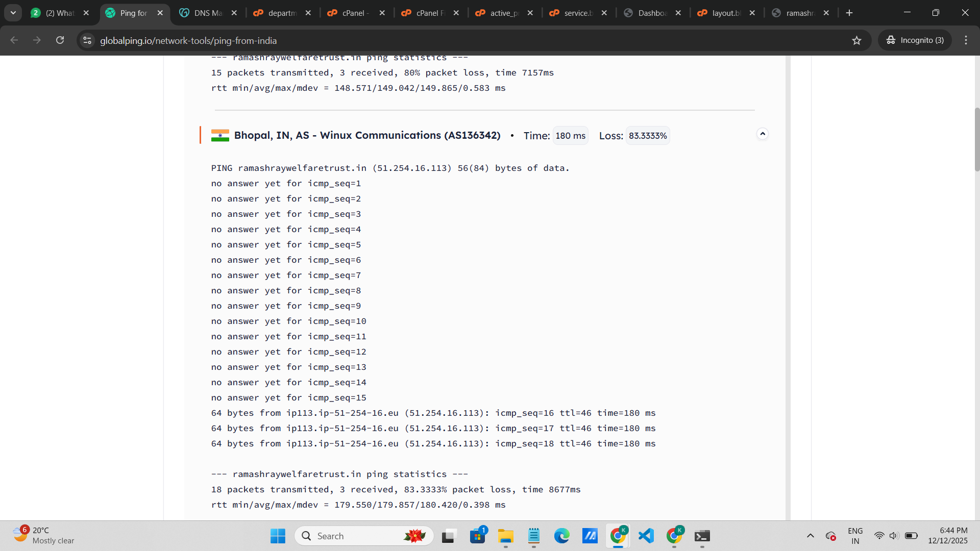980x551 pixels.
Task: Open Microsoft Edge from the taskbar
Action: tap(562, 536)
